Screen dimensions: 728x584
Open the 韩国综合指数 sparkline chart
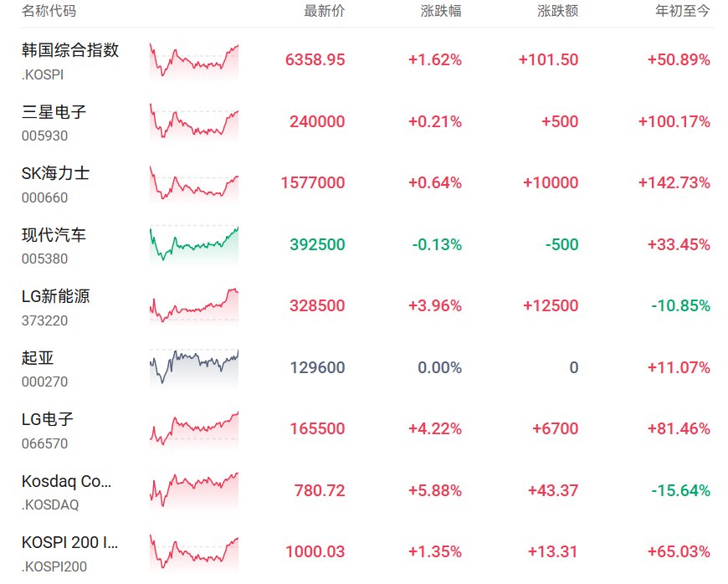tap(194, 61)
